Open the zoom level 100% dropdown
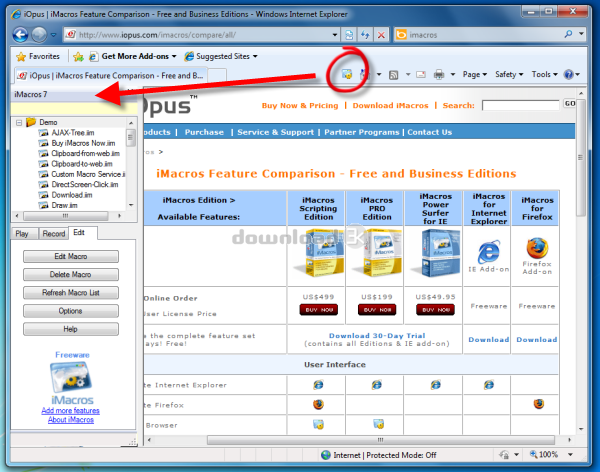This screenshot has height=472, width=600. pos(571,454)
